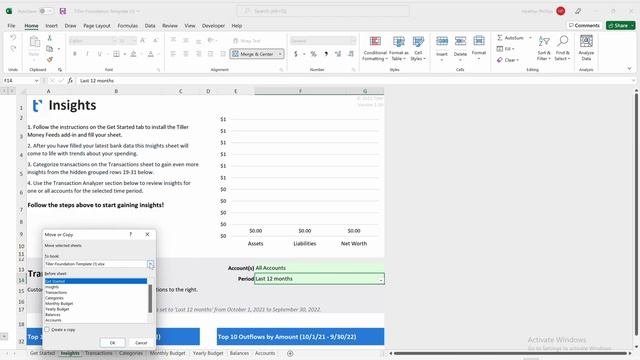Click the AutoSum sigma icon
640x360 pixels.
tap(500, 38)
